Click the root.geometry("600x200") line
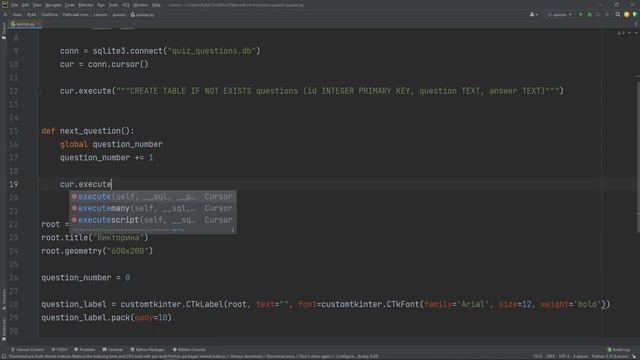 click(97, 251)
